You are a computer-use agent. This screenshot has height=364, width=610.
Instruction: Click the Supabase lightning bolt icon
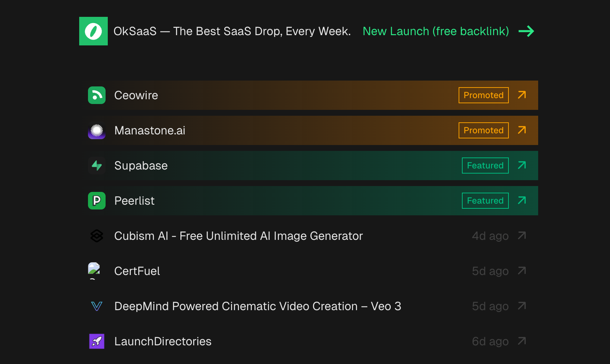pos(97,166)
